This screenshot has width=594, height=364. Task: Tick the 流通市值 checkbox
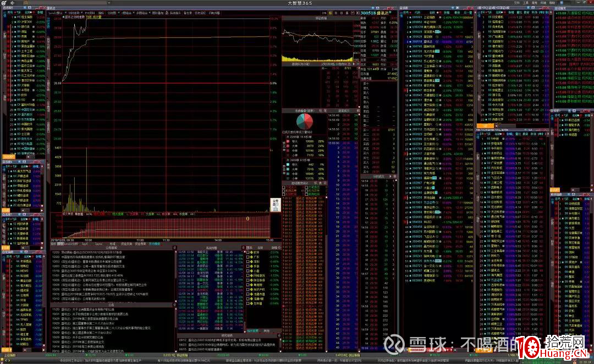click(x=248, y=294)
